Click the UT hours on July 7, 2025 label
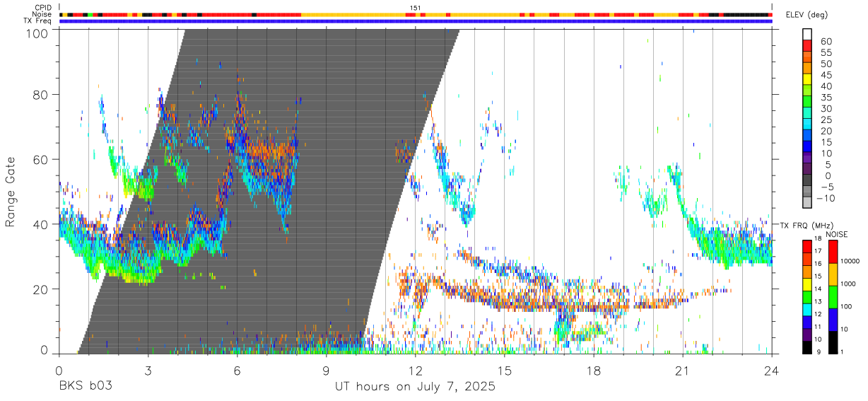The height and width of the screenshot is (401, 868). [x=416, y=387]
